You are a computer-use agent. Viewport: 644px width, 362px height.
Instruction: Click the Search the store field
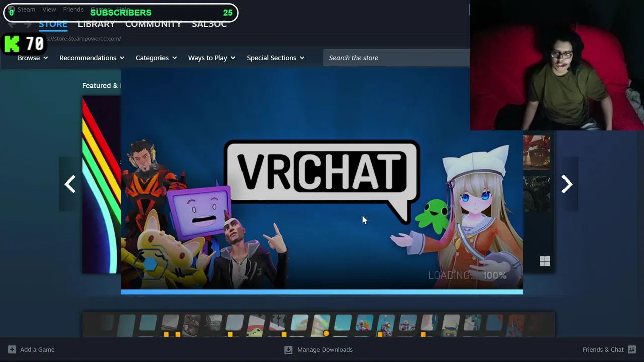tap(396, 58)
